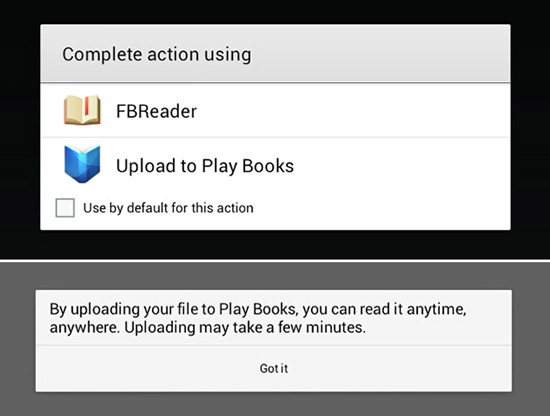Click the Use by default for this action text
550x416 pixels.
pyautogui.click(x=168, y=208)
